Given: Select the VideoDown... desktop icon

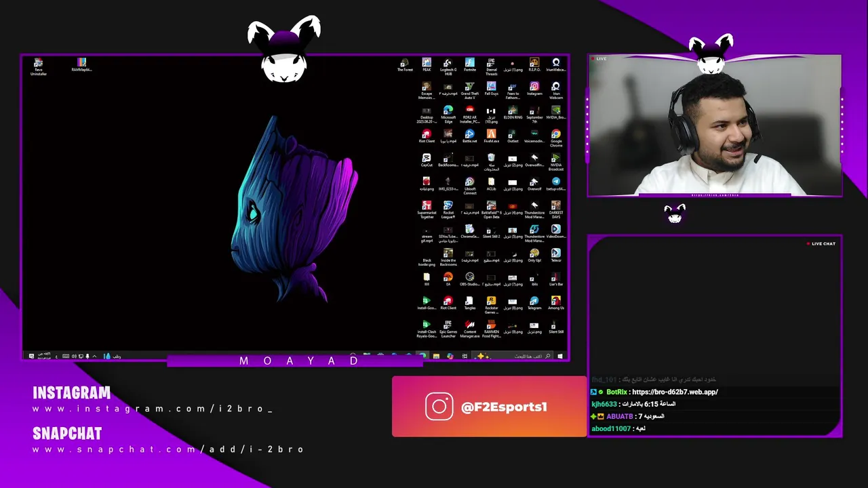Looking at the screenshot, I should tap(556, 232).
